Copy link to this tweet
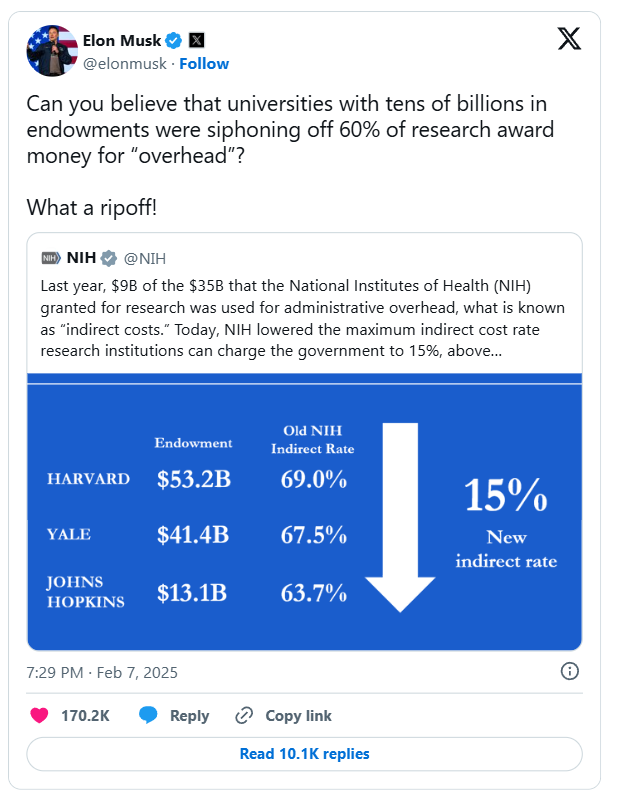The image size is (617, 809). 283,716
